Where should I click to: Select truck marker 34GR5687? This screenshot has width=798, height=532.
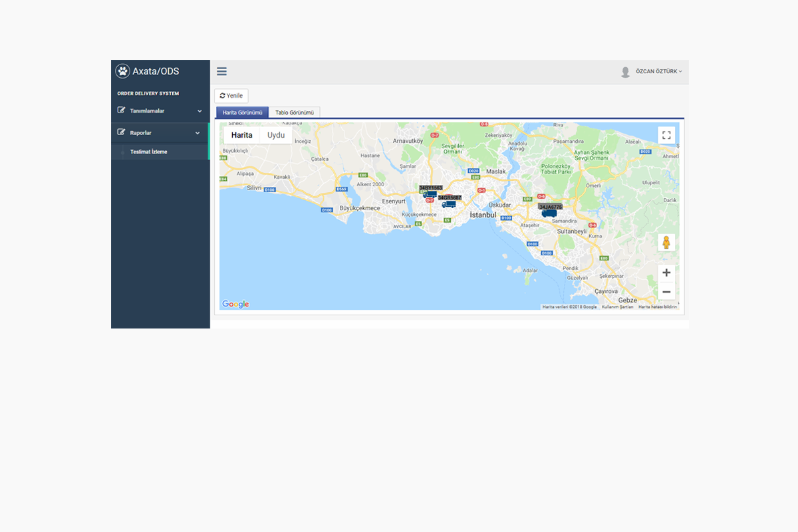449,204
